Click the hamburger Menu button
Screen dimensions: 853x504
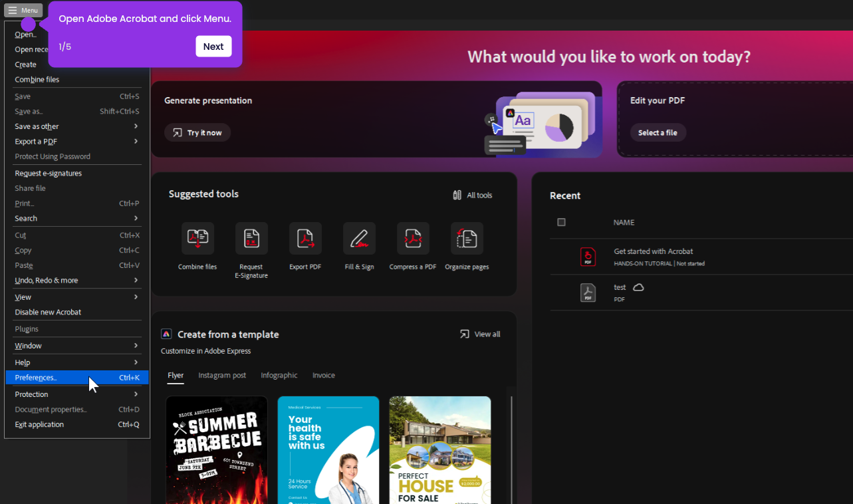[x=23, y=10]
